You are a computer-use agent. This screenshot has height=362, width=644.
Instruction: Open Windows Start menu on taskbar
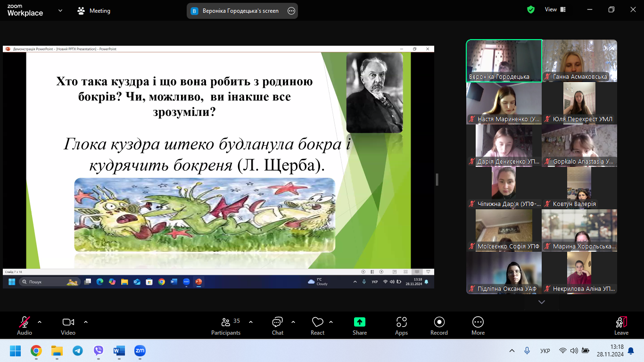click(16, 351)
